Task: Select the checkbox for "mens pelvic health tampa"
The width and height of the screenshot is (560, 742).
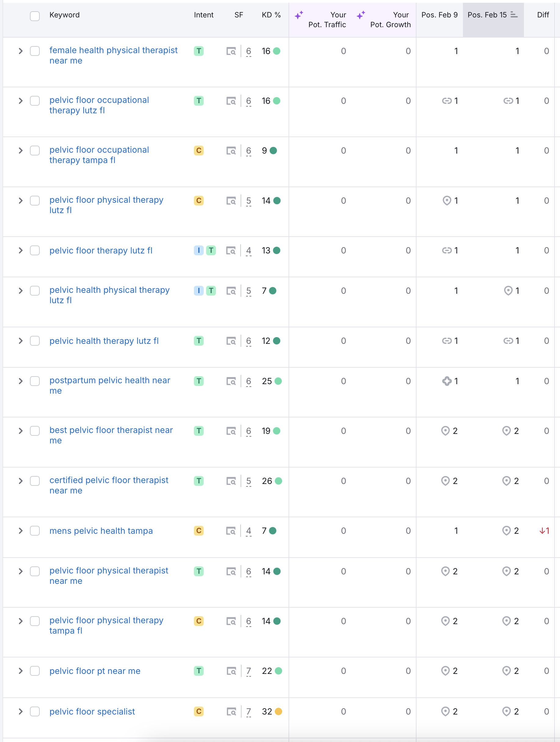Action: (x=35, y=531)
